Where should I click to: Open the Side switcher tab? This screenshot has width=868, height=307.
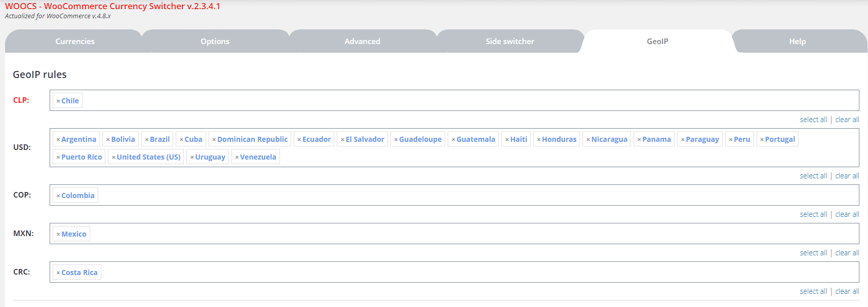[x=509, y=42]
